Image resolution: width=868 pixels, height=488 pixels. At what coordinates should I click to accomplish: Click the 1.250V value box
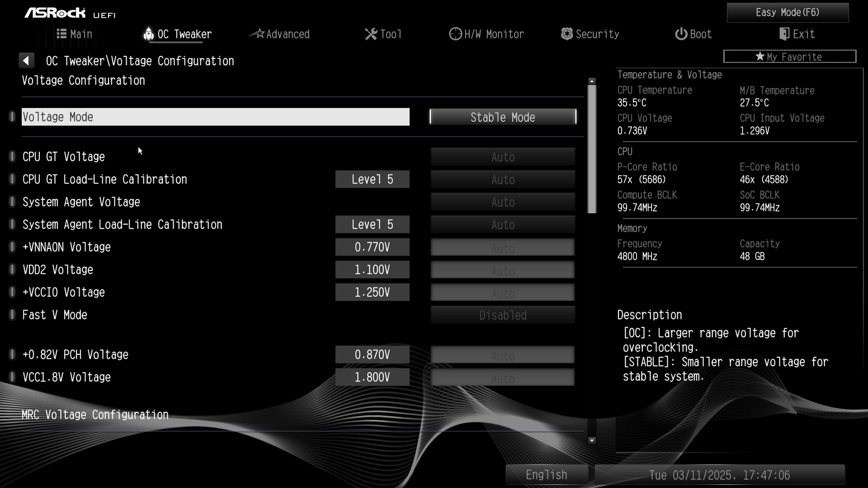coord(372,292)
